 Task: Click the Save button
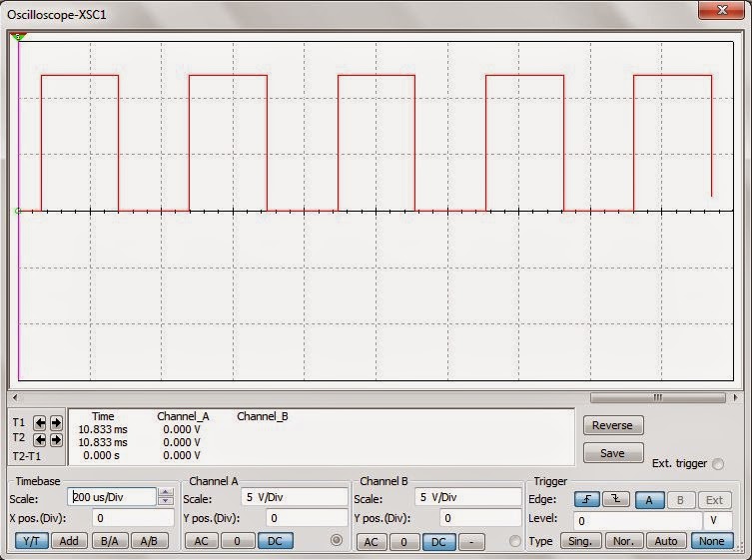click(612, 452)
